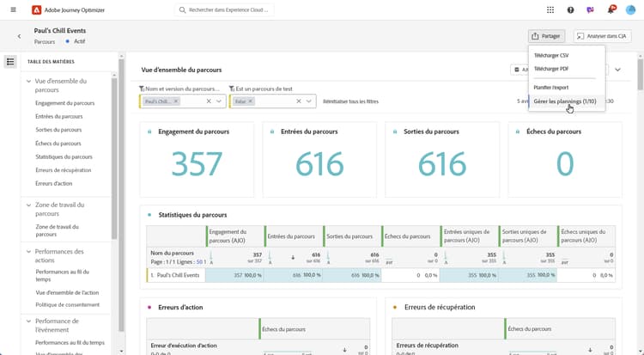
Task: Jump to Entrées du parcours in sidebar
Action: coord(58,116)
